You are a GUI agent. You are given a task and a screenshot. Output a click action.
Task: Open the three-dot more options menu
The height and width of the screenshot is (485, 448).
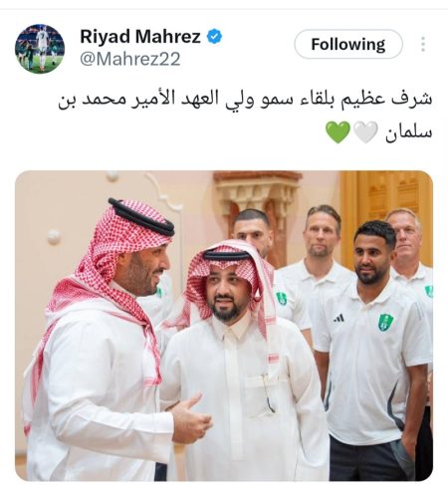(x=423, y=44)
